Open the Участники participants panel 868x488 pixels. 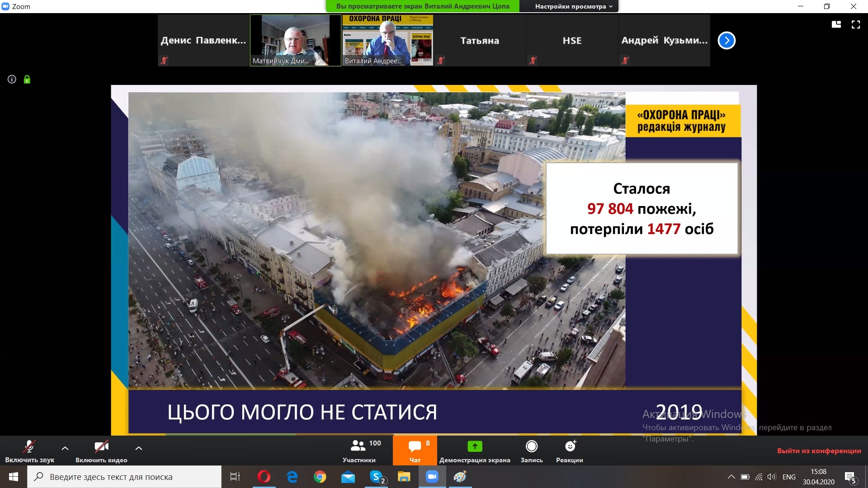pyautogui.click(x=360, y=451)
